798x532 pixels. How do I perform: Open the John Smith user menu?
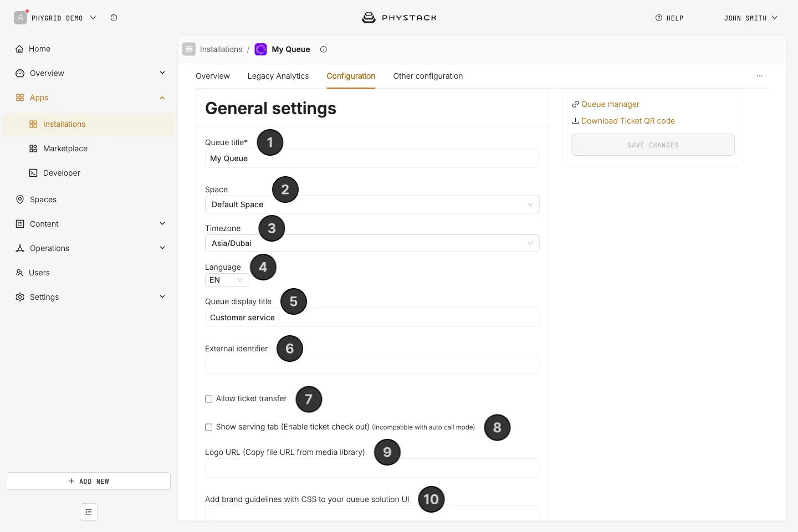(x=751, y=18)
